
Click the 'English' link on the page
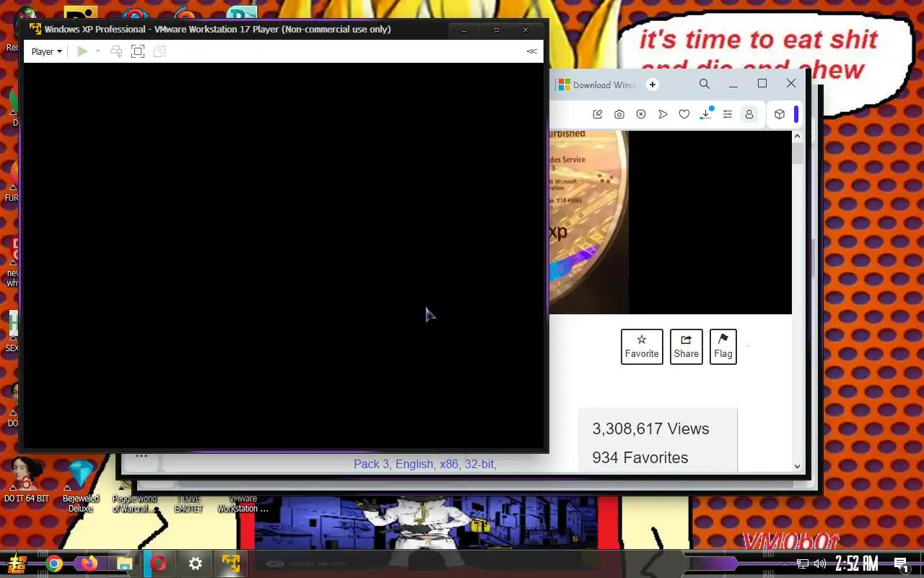click(414, 464)
